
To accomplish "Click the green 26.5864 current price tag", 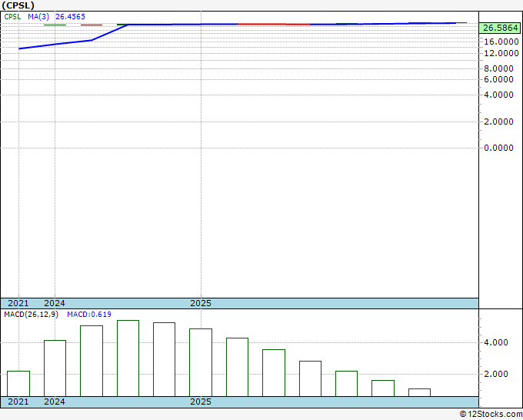I will (499, 28).
